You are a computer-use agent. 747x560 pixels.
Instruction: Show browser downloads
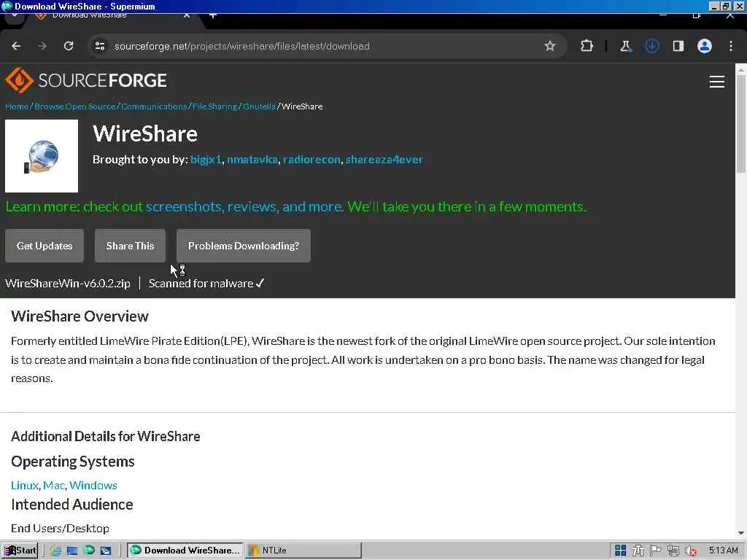[652, 46]
